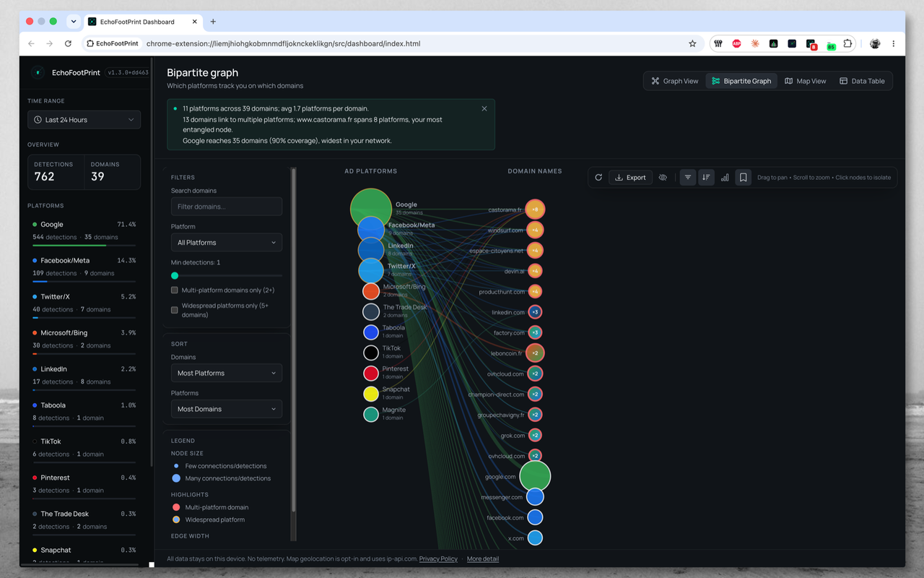Click the Min detections slider handle
This screenshot has width=924, height=578.
[x=175, y=275]
